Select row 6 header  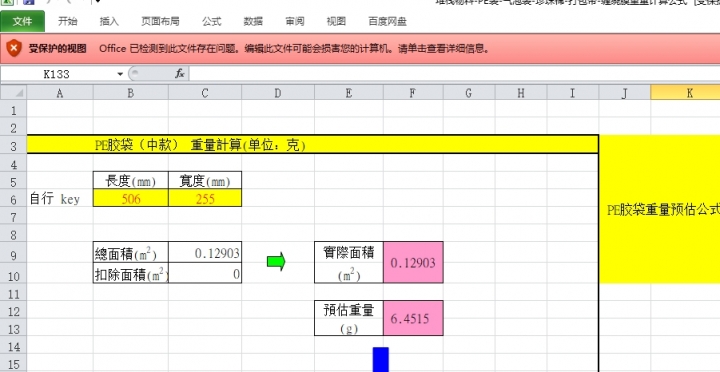[x=13, y=199]
